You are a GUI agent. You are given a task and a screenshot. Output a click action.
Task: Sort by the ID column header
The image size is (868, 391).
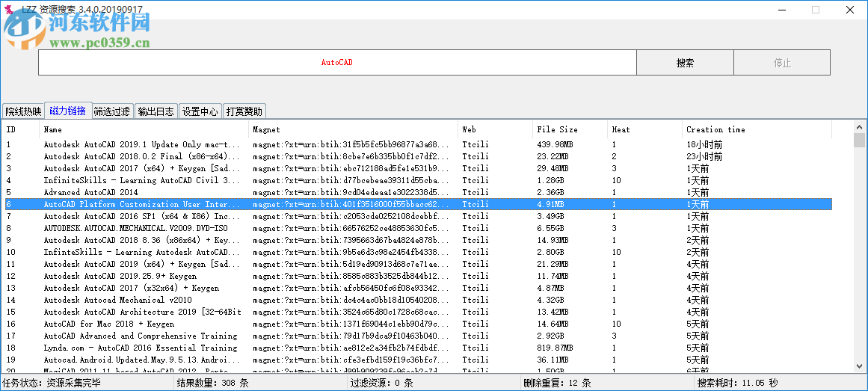(21, 129)
